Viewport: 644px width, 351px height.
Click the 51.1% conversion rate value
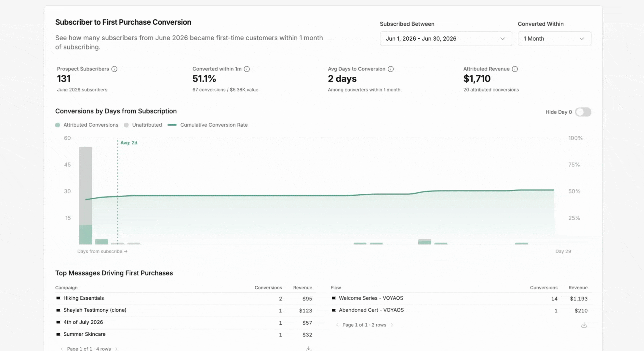coord(204,79)
